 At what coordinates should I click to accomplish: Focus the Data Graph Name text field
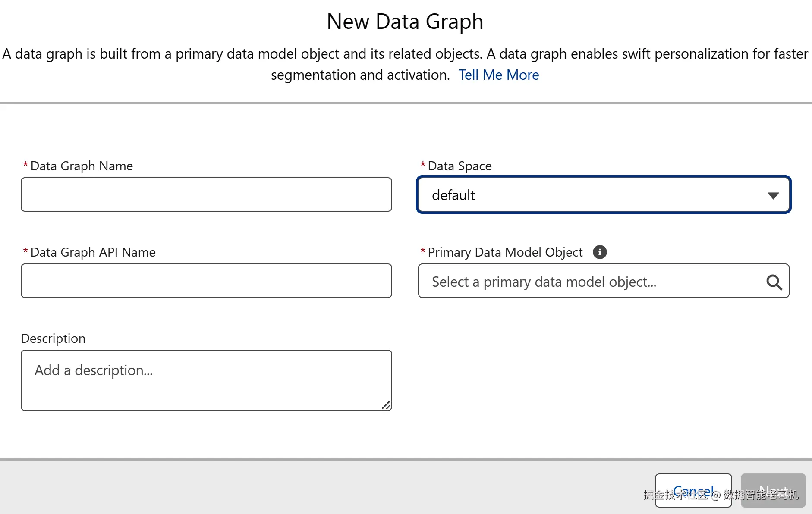click(x=206, y=194)
